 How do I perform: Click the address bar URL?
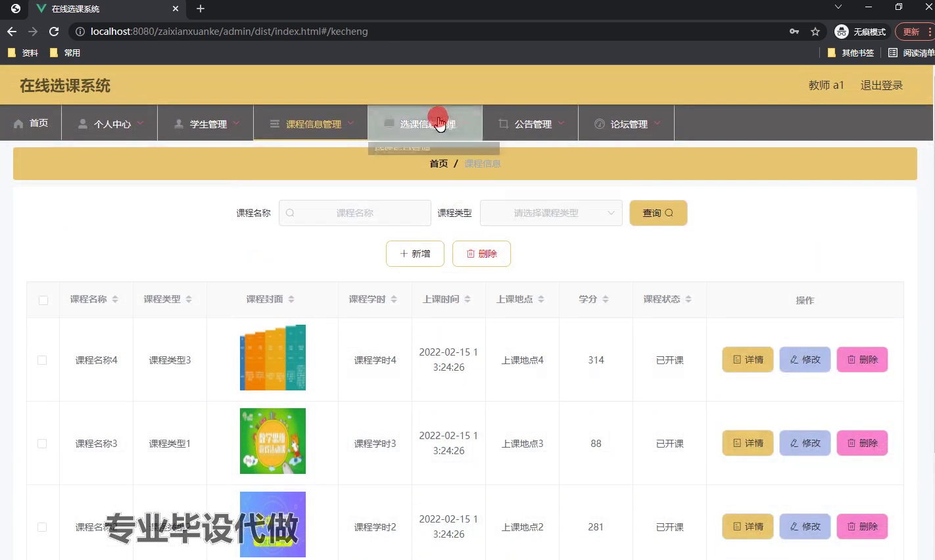click(x=229, y=32)
